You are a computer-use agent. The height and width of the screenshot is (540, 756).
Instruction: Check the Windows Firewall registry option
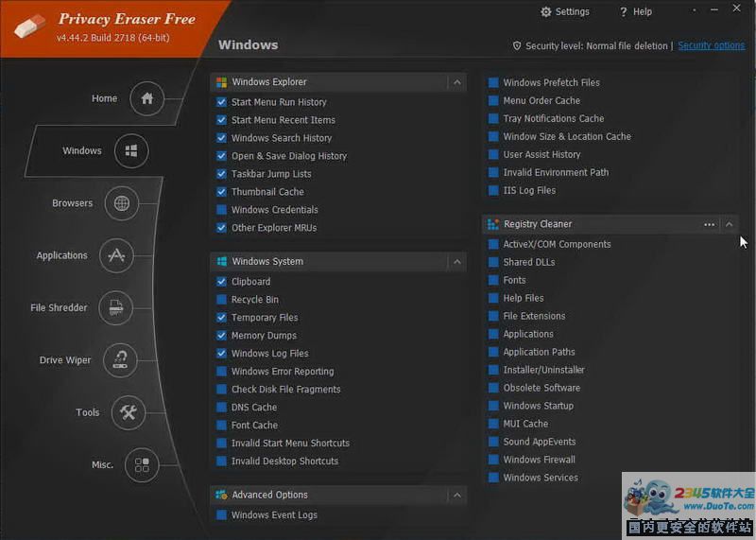pos(493,460)
